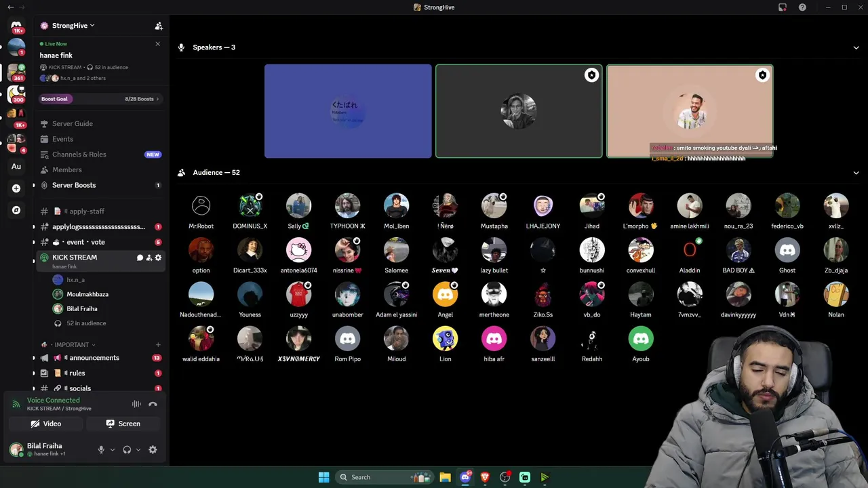Toggle noise suppression waveform icon
The width and height of the screenshot is (868, 488).
pyautogui.click(x=136, y=404)
